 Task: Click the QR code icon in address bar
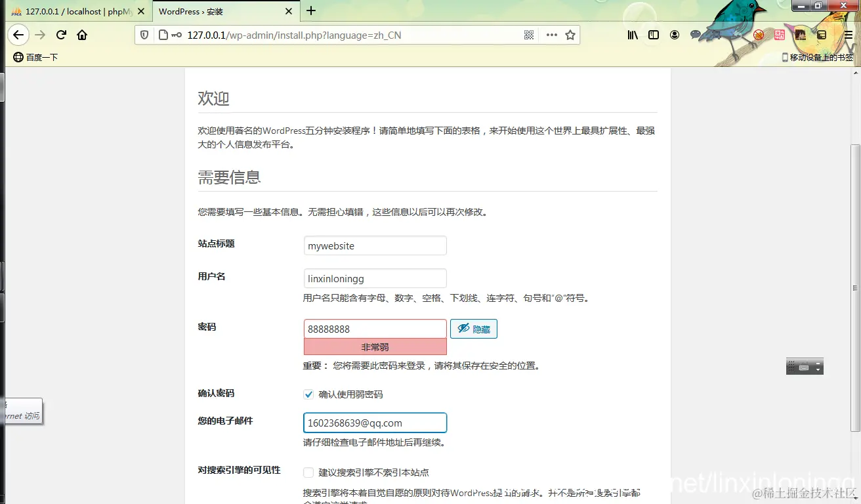tap(529, 35)
